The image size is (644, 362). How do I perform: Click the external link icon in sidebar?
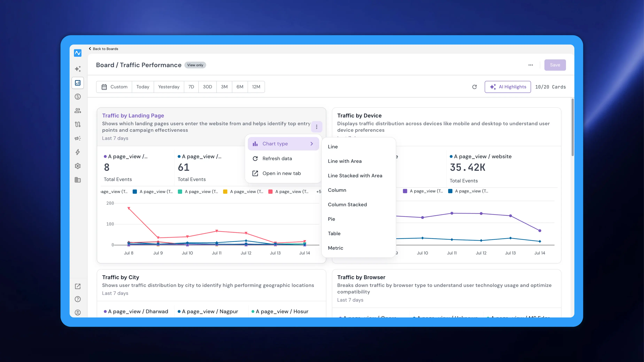pyautogui.click(x=78, y=286)
